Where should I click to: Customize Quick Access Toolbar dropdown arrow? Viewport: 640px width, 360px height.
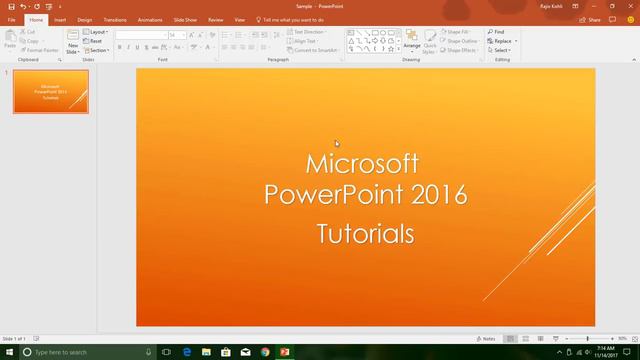[60, 7]
